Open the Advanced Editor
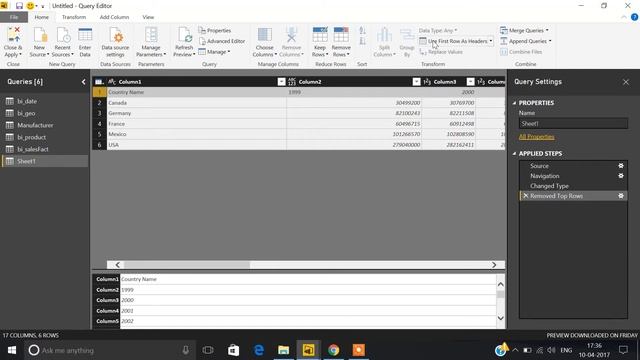Viewport: 640px width, 360px height. [222, 41]
